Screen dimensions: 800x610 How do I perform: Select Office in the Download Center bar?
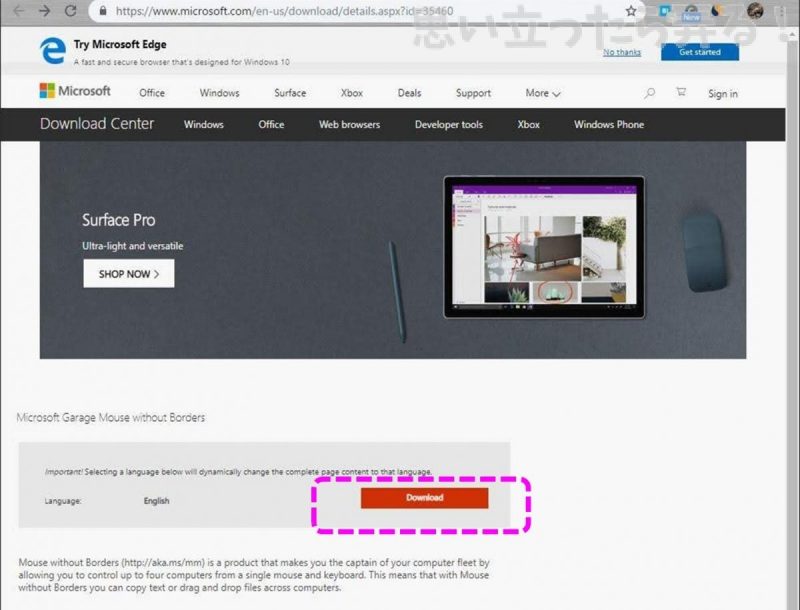[271, 124]
